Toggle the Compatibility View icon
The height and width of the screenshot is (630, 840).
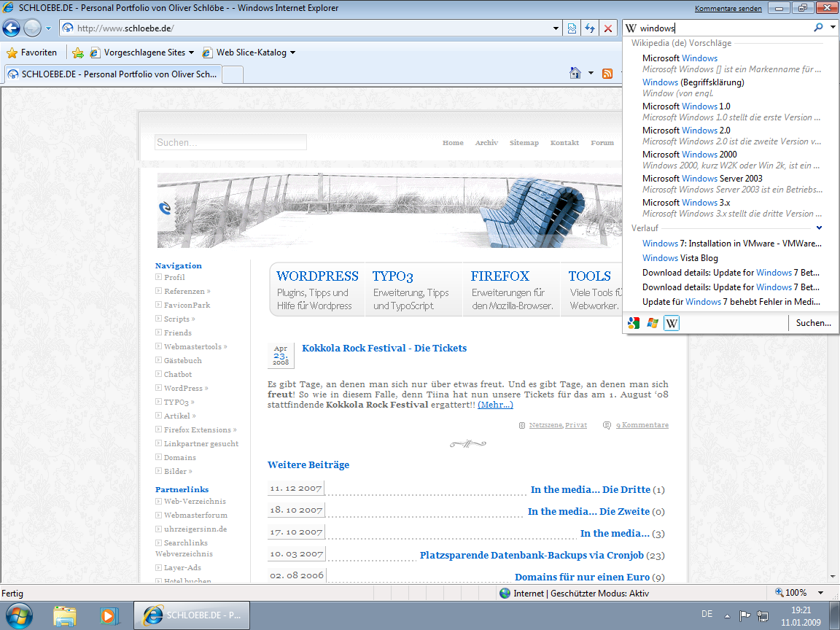572,28
